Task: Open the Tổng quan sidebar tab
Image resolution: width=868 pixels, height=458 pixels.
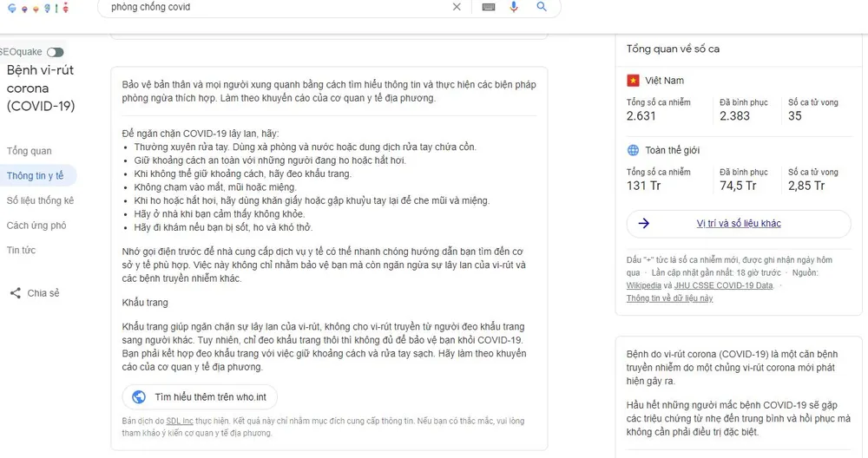Action: pyautogui.click(x=30, y=151)
